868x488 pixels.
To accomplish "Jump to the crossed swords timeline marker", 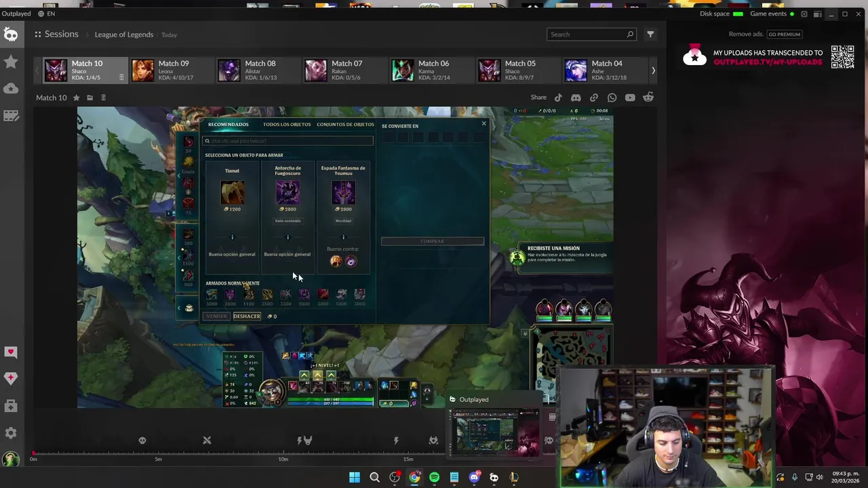I will [x=207, y=441].
